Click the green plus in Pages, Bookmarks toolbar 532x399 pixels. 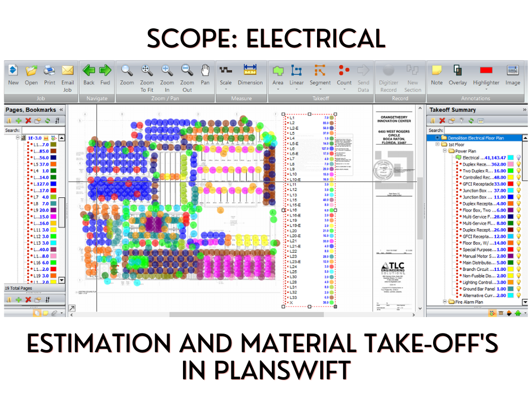[x=19, y=120]
